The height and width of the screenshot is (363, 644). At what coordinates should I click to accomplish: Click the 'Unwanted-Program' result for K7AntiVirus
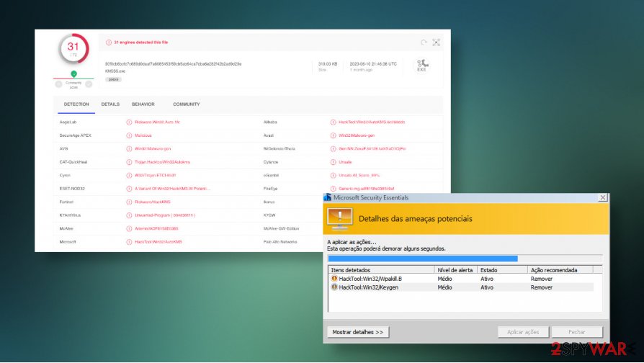[x=165, y=215]
